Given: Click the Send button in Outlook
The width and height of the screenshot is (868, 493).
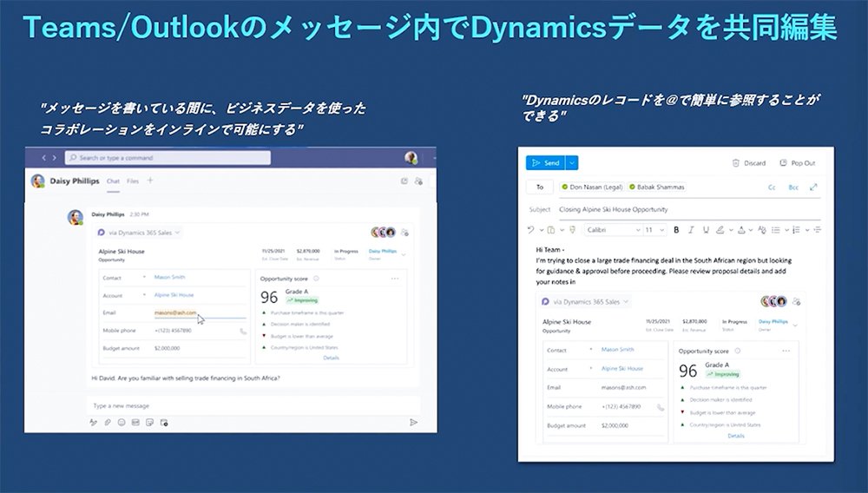Looking at the screenshot, I should [x=545, y=162].
